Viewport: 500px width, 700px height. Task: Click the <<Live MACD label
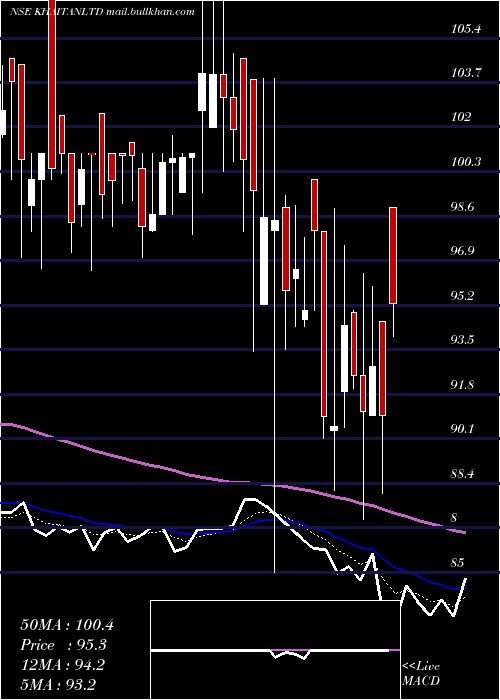(421, 673)
